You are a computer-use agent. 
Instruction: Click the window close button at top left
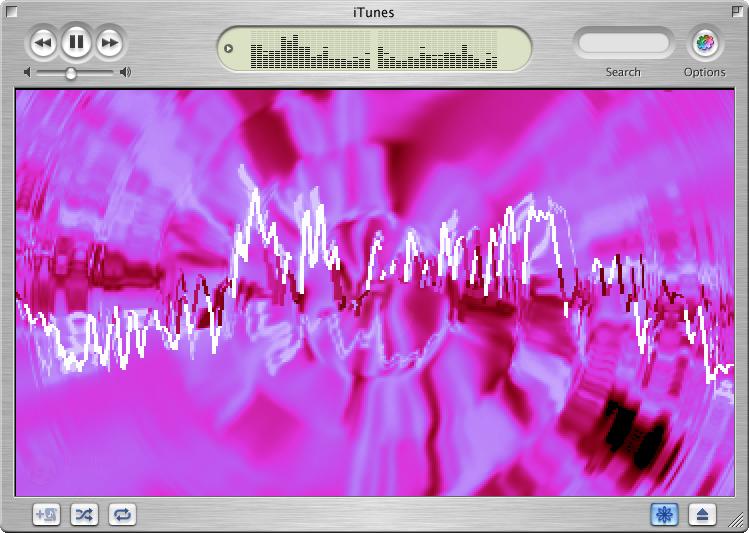tap(11, 11)
